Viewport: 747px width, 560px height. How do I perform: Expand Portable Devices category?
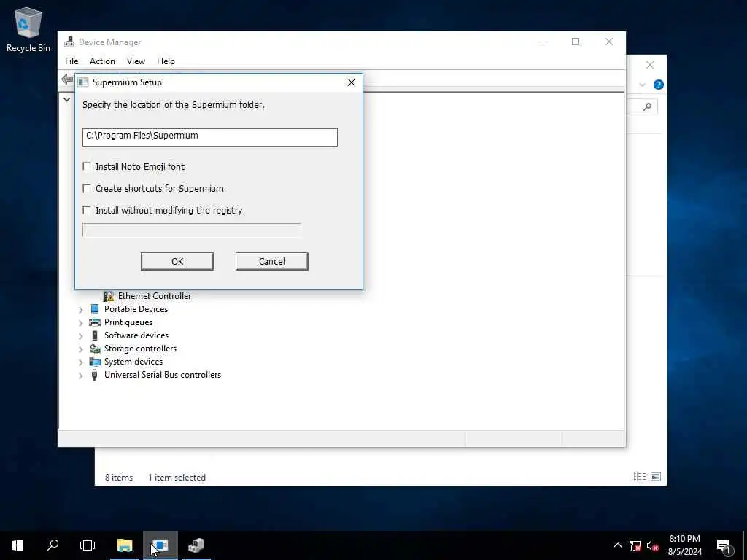(x=80, y=309)
